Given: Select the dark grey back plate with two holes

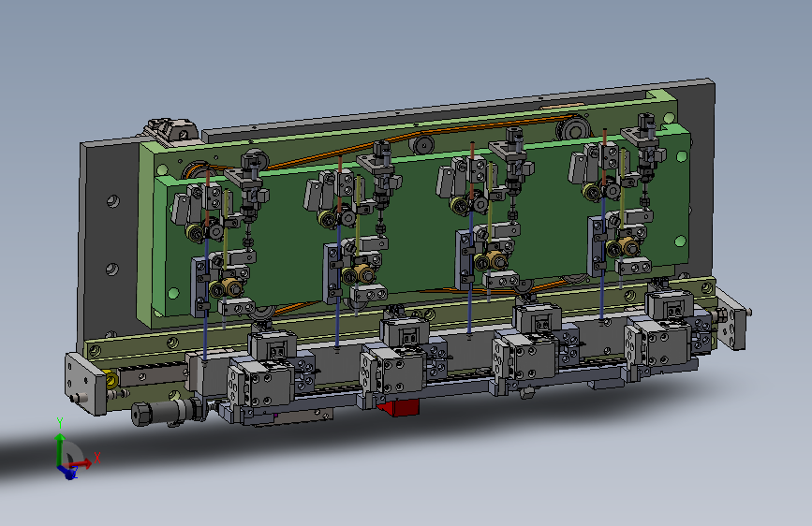Looking at the screenshot, I should 110,236.
